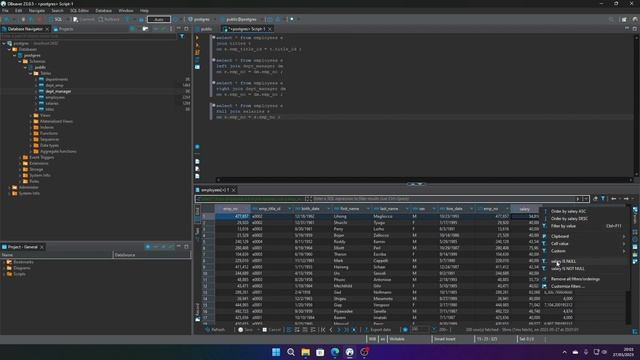Image resolution: width=640 pixels, height=360 pixels.
Task: Open SQL editor via toolbar SQL button
Action: tap(56, 19)
